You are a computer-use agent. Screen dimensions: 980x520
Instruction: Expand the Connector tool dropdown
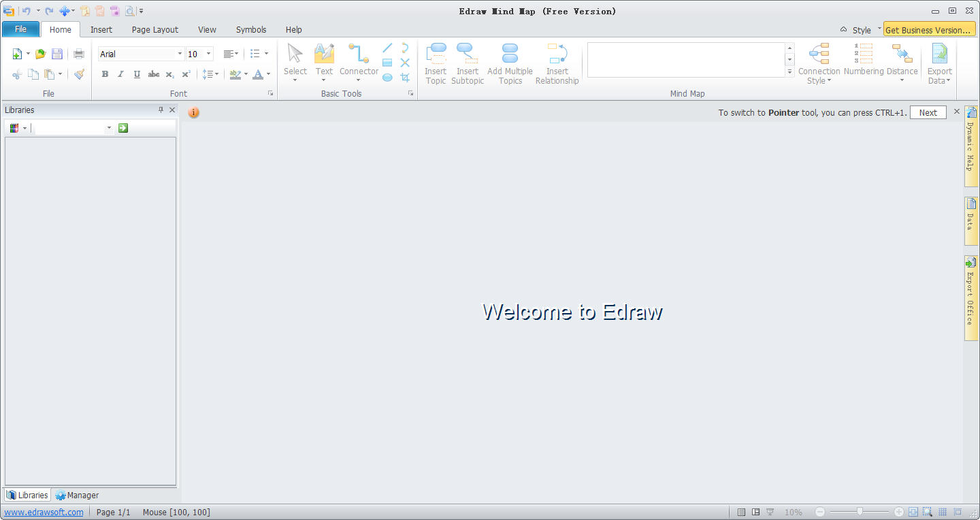tap(359, 80)
